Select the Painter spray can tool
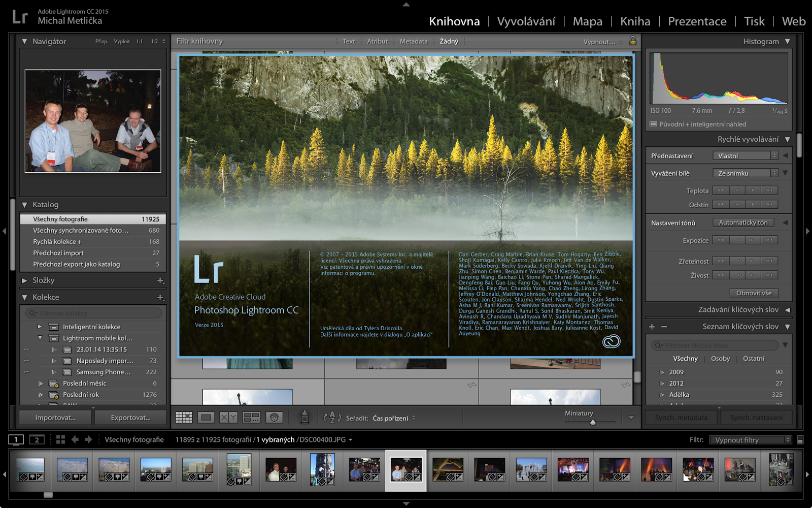 tap(304, 417)
